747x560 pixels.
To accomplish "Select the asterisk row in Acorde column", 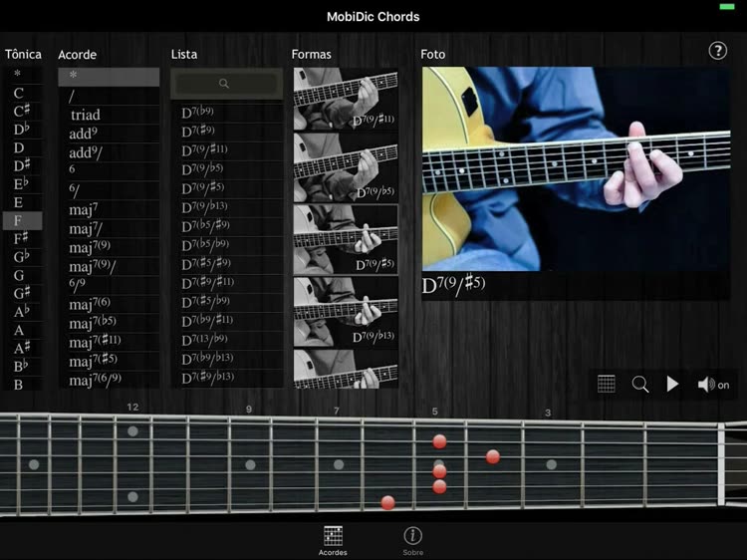I will 109,77.
